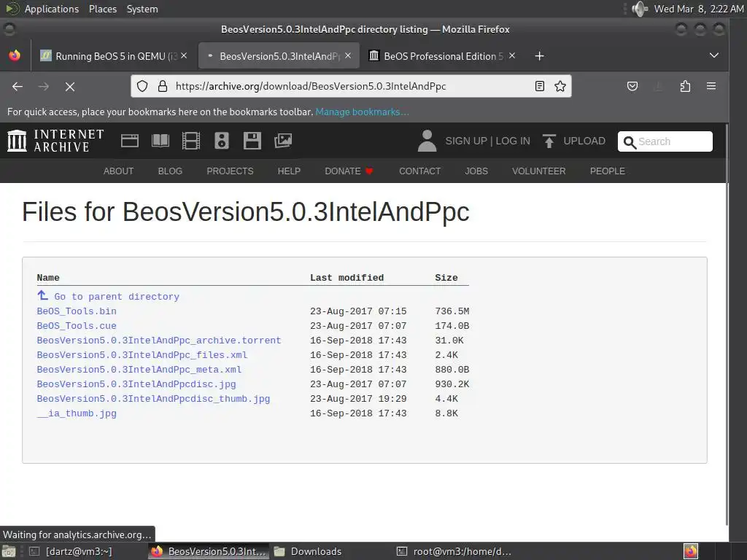The width and height of the screenshot is (747, 560).
Task: Click the volume speaker icon in top panel
Action: pyautogui.click(x=639, y=9)
